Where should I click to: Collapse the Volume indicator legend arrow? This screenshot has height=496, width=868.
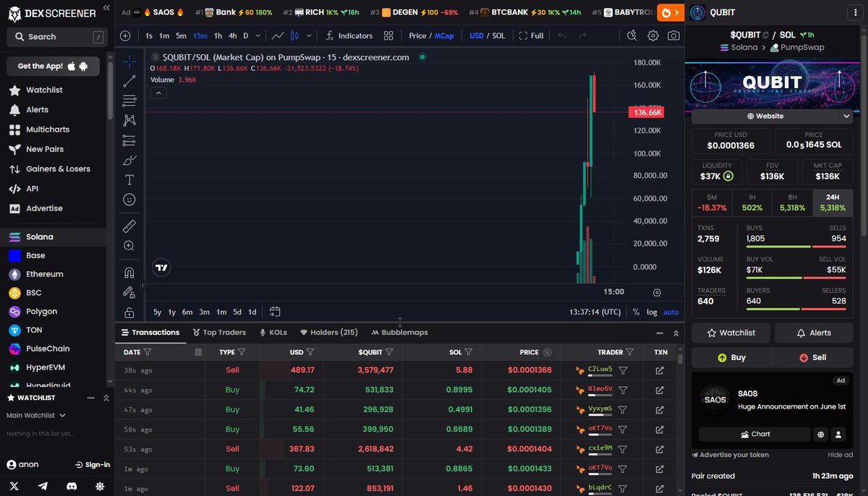coord(158,93)
